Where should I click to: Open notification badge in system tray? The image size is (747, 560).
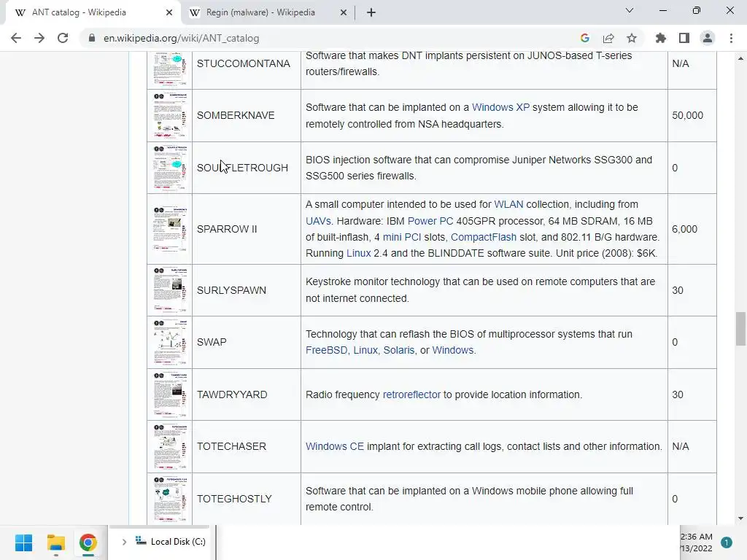(727, 542)
